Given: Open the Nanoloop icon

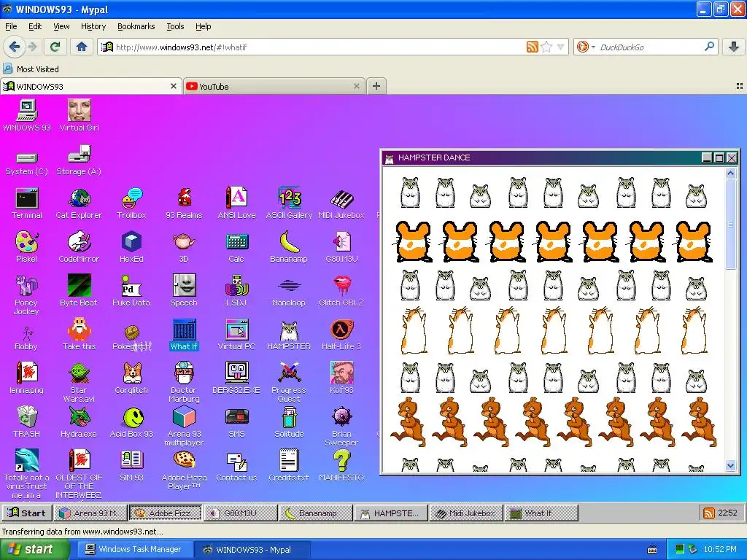Looking at the screenshot, I should click(289, 290).
